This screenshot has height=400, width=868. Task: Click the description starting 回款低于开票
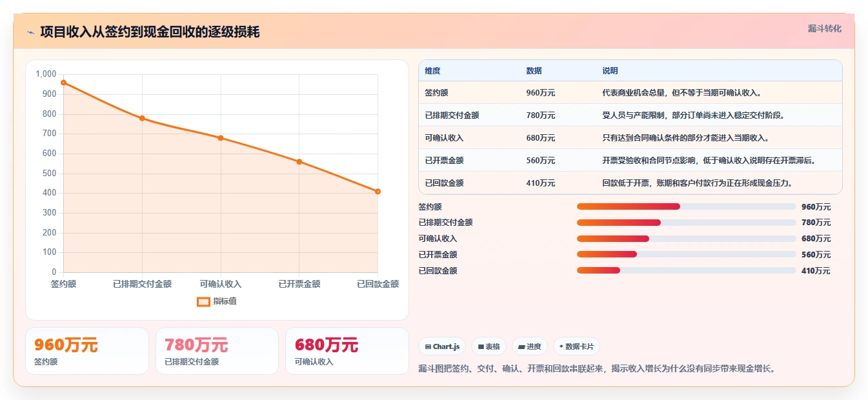coord(697,183)
